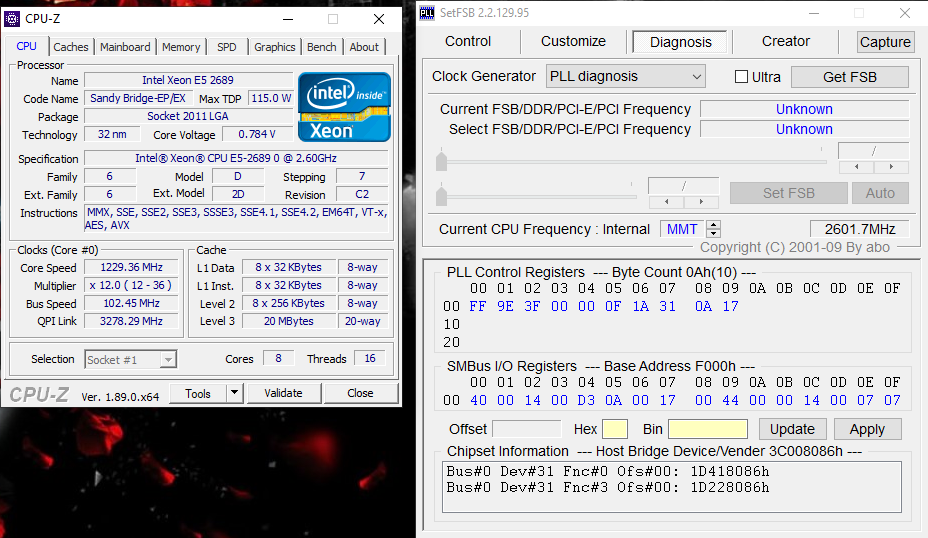Image resolution: width=928 pixels, height=538 pixels.
Task: Click the Multiplier x 12.0 value
Action: 131,285
